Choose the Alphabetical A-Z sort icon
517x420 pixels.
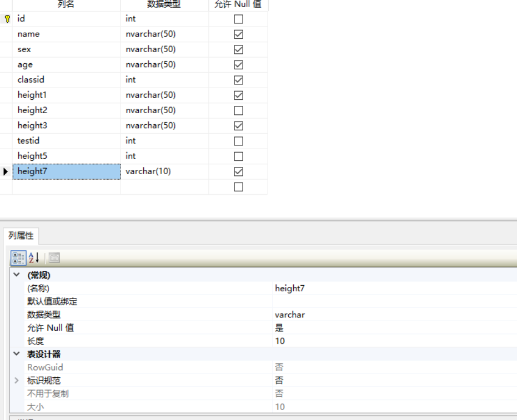pyautogui.click(x=34, y=258)
